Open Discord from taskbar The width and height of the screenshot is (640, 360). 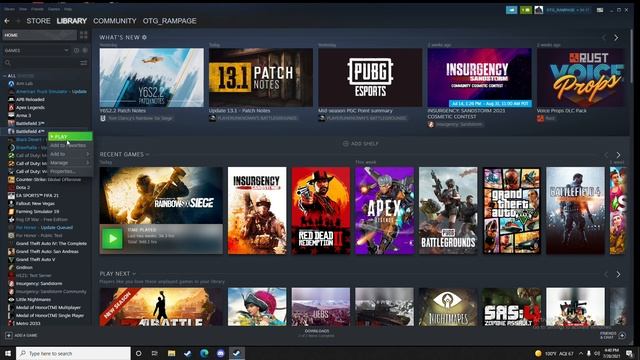220,353
